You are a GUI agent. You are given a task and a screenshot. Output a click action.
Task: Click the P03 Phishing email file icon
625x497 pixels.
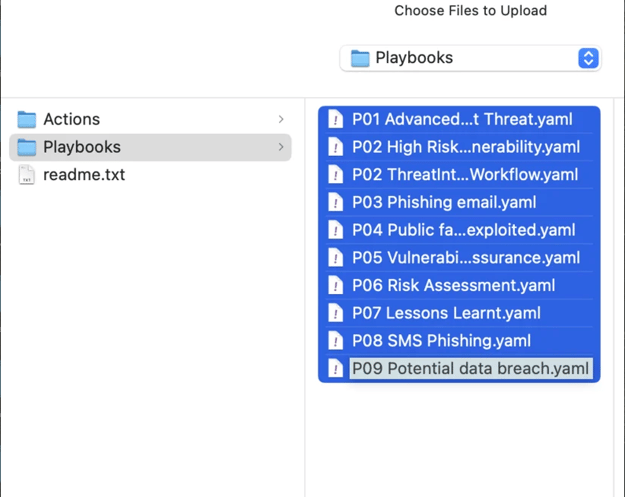(335, 202)
